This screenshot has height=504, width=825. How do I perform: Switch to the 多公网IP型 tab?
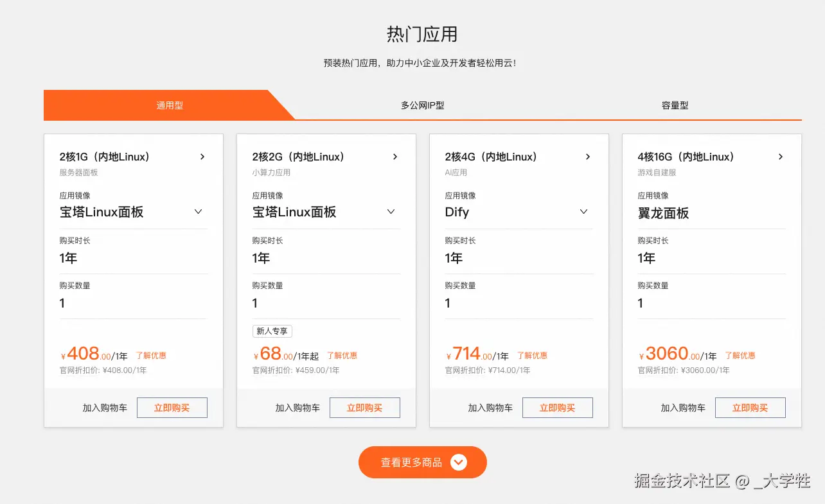pos(421,105)
